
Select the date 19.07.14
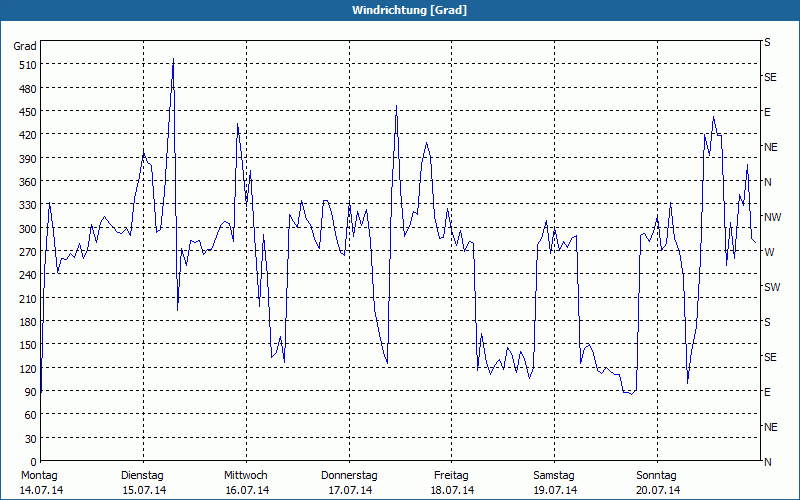coord(555,490)
